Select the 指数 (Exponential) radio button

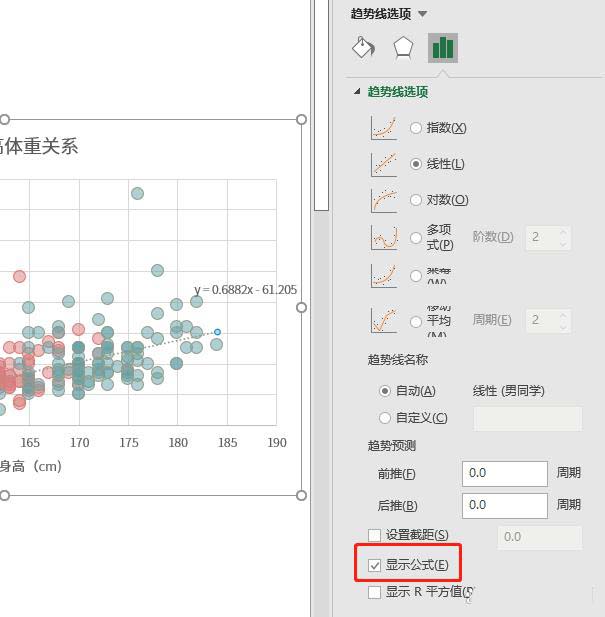click(x=416, y=128)
